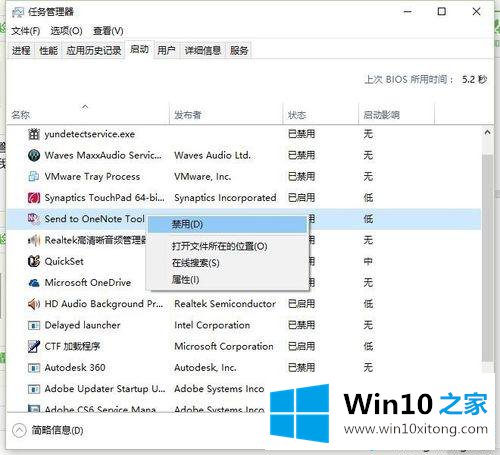Click the Synaptics TouchPad icon
Screen dimensions: 500x455
click(x=34, y=198)
